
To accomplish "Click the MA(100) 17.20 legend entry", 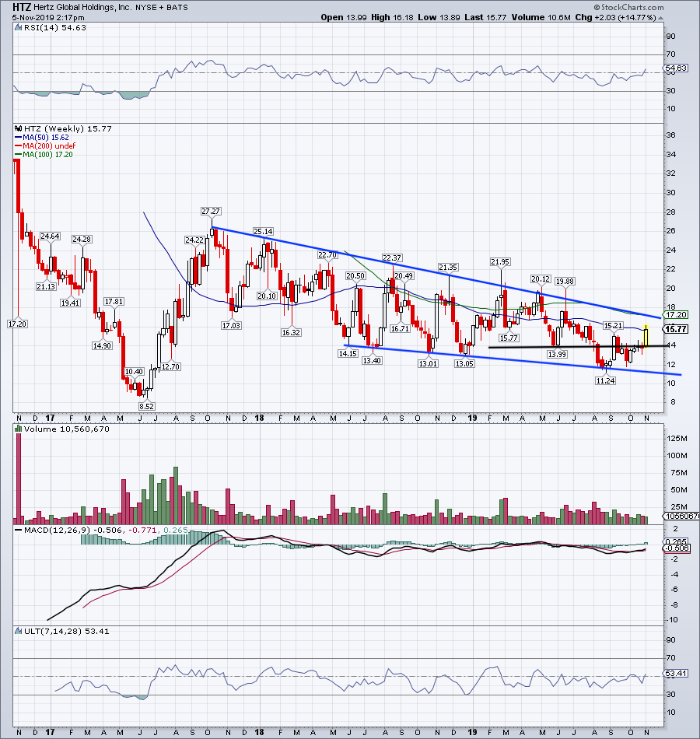I will click(44, 154).
